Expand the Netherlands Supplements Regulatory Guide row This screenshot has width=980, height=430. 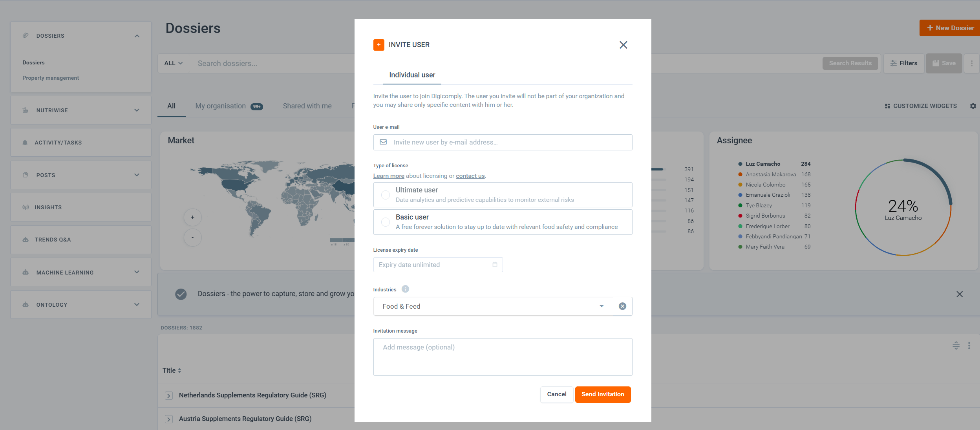coord(168,396)
